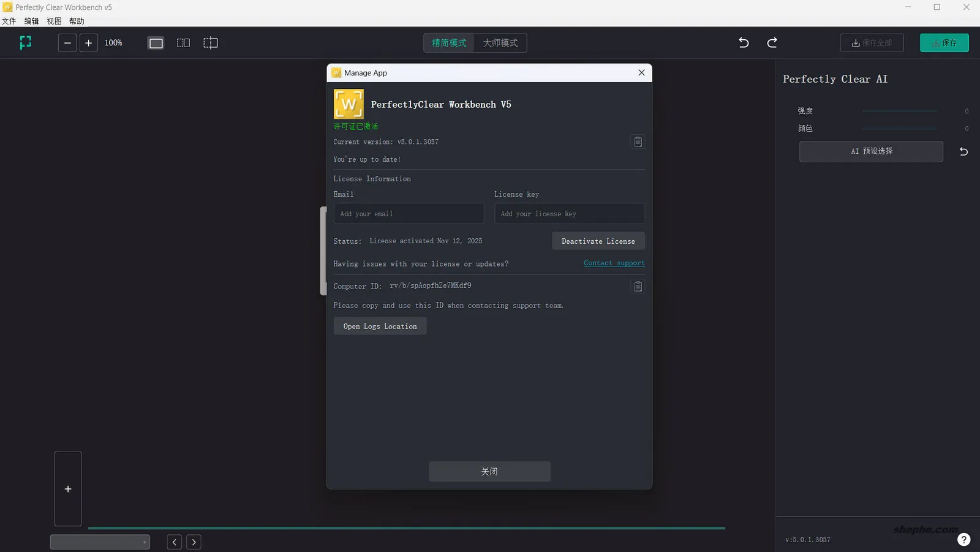Switch to 精简模式 mode
Viewport: 980px width, 552px height.
coord(449,43)
